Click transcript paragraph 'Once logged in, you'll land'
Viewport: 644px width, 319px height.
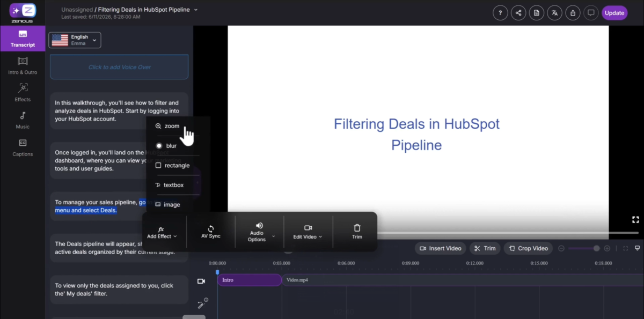[119, 160]
